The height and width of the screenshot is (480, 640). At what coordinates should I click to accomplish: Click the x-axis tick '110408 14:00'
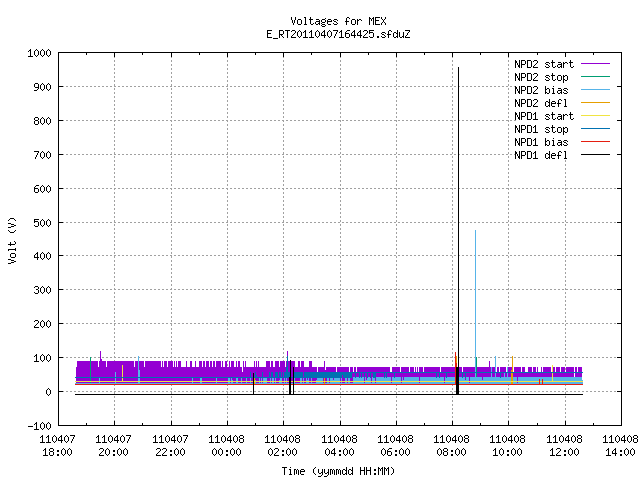620,446
